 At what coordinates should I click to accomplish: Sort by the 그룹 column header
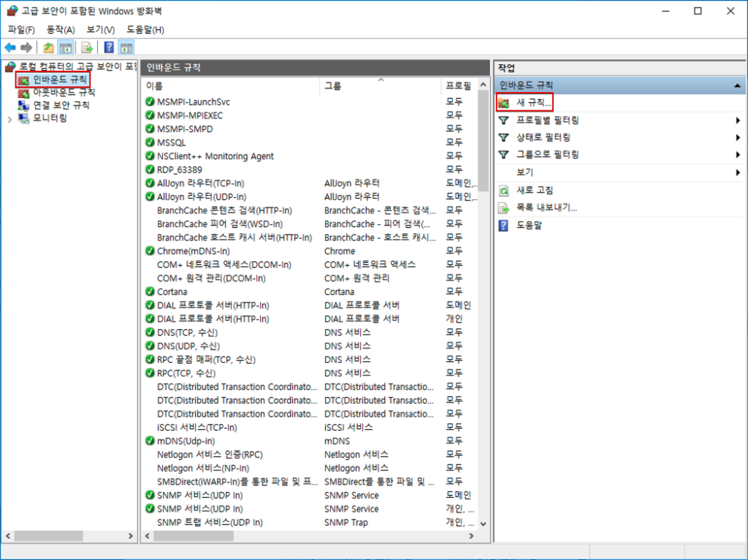[380, 86]
